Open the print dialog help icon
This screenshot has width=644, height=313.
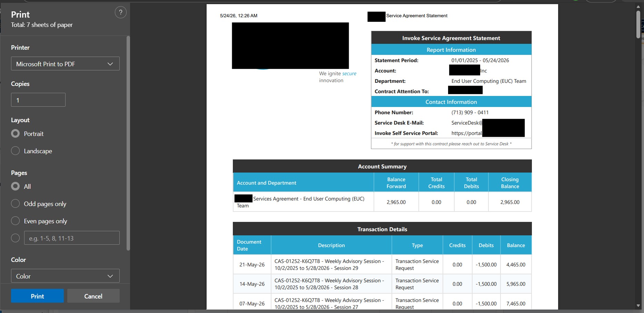click(120, 13)
